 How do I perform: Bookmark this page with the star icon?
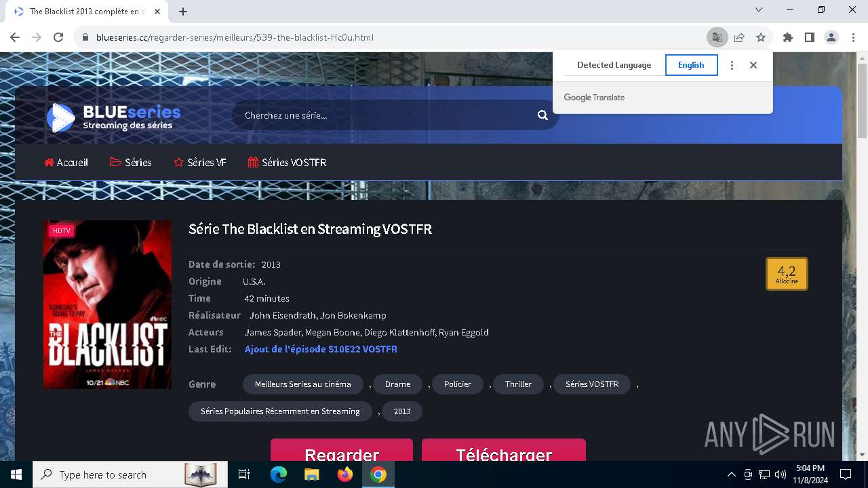761,37
